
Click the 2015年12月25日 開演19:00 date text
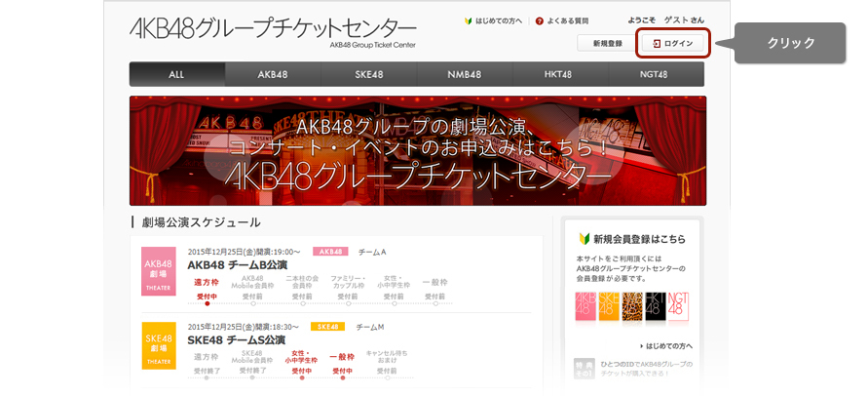click(x=245, y=252)
